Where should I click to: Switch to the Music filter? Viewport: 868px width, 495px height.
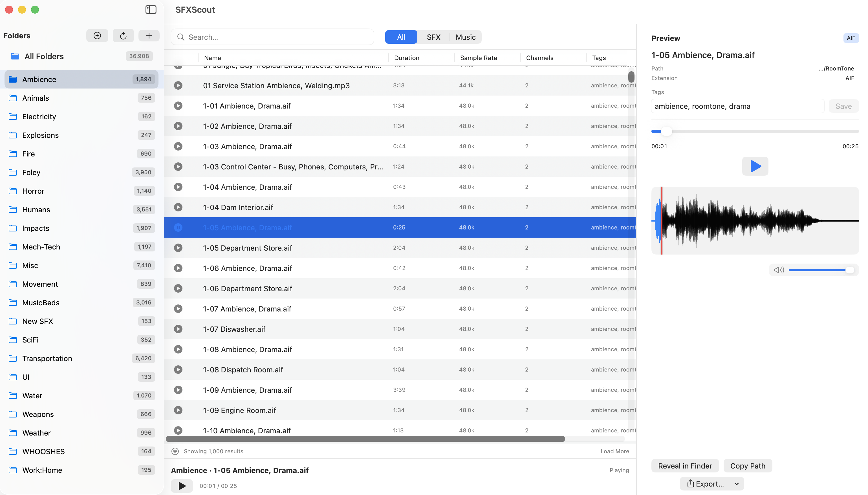466,37
